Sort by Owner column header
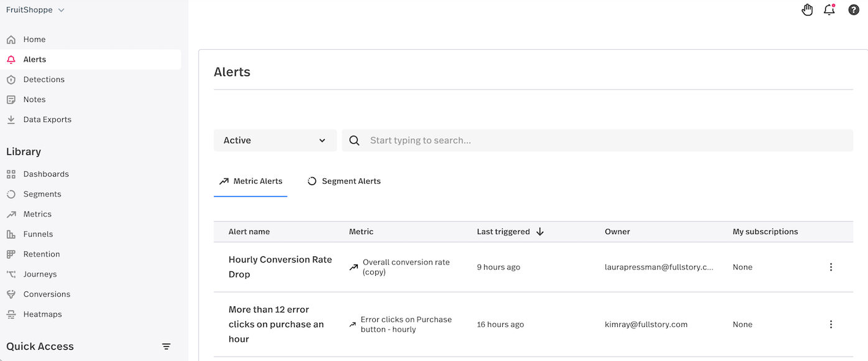 [617, 232]
